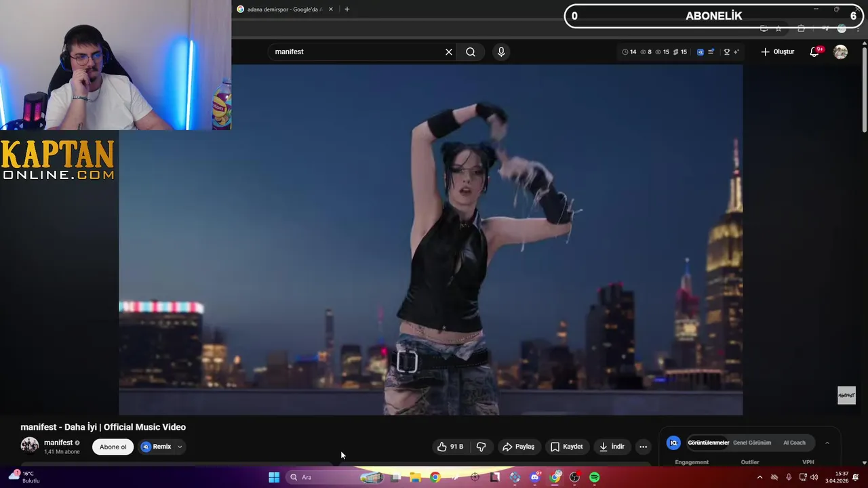
Task: Open the vidIQ list icon in header
Action: tap(711, 52)
